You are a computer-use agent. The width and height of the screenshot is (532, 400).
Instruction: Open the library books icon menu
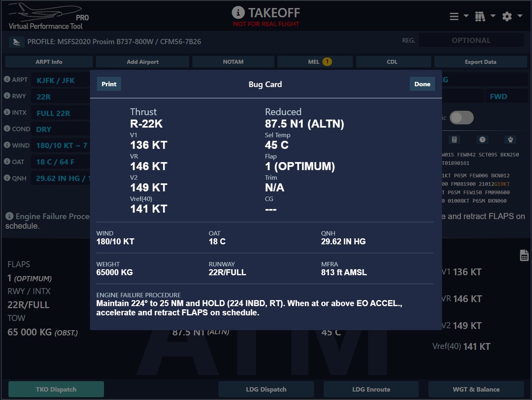pyautogui.click(x=480, y=16)
